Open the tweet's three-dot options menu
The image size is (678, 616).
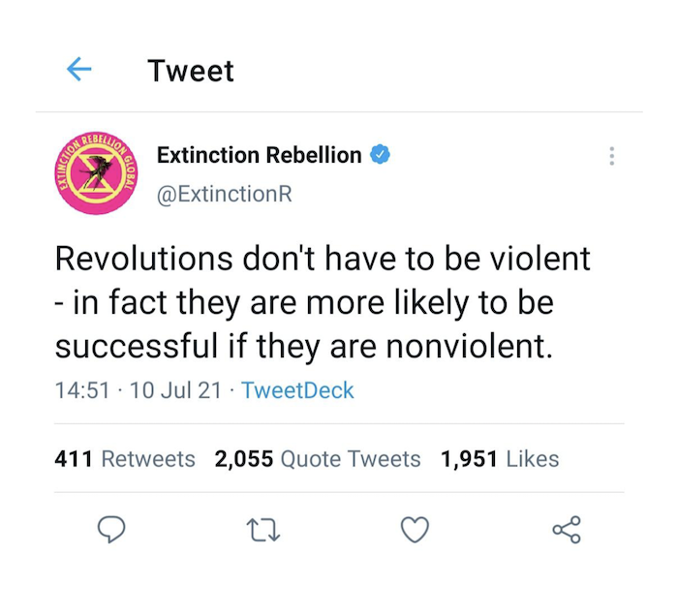[611, 156]
